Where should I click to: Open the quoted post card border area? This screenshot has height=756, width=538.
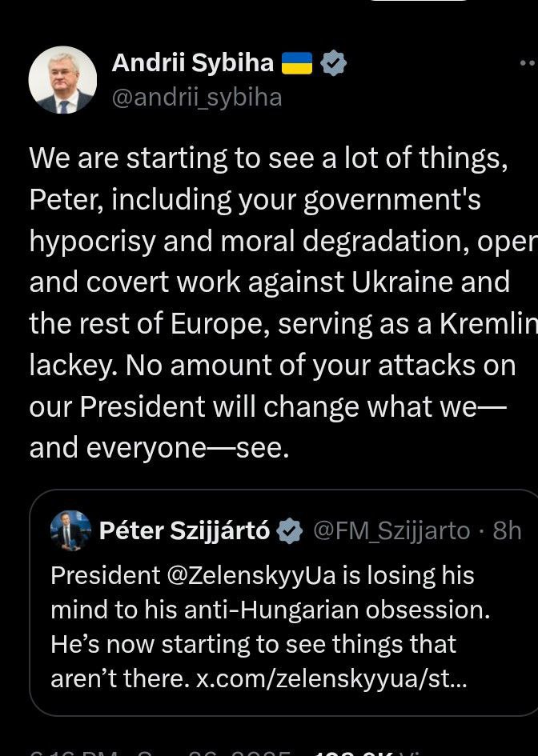tap(283, 602)
